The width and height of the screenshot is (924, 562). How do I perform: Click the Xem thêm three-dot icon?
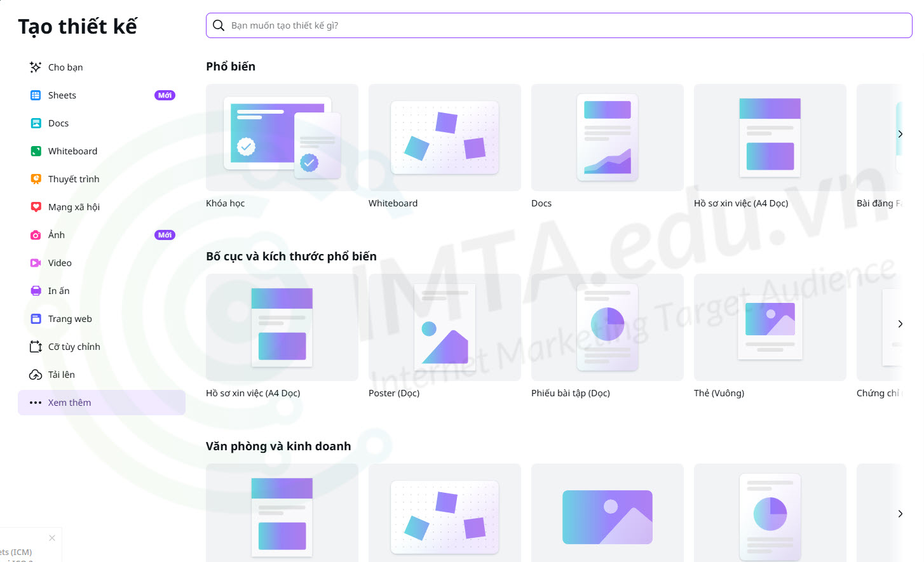tap(36, 403)
